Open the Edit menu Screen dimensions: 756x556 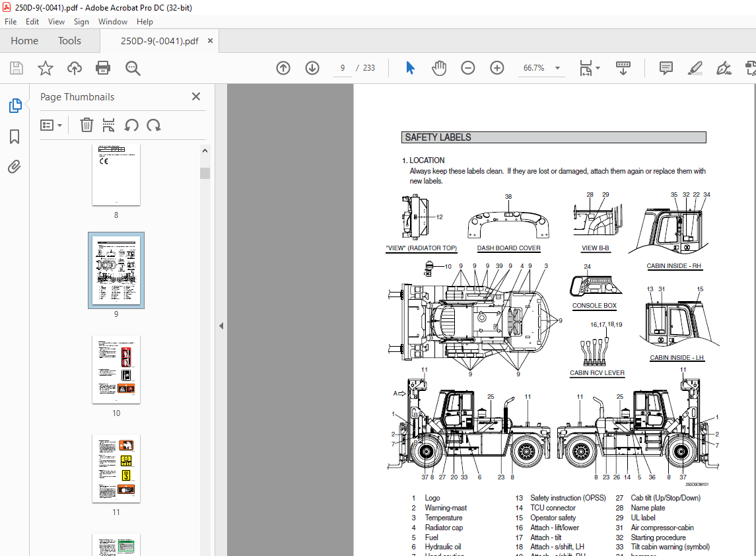pyautogui.click(x=32, y=22)
